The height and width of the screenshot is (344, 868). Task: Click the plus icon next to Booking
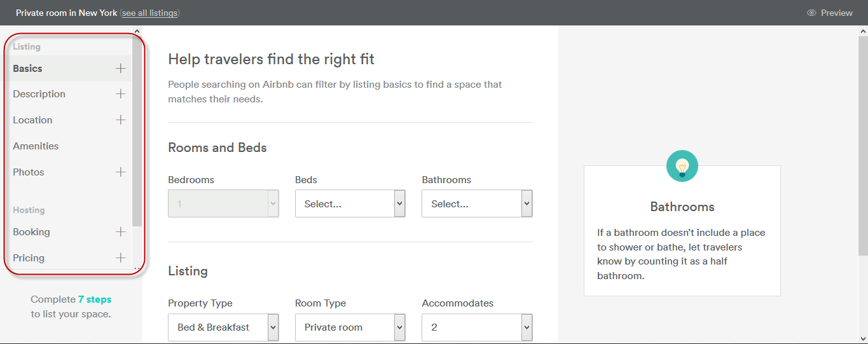coord(121,232)
